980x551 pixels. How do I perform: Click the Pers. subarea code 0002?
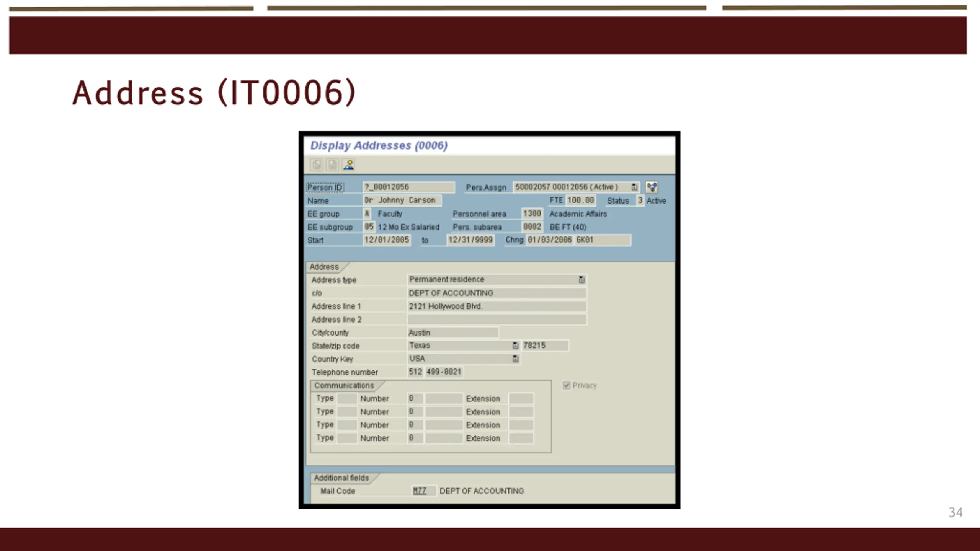(532, 227)
